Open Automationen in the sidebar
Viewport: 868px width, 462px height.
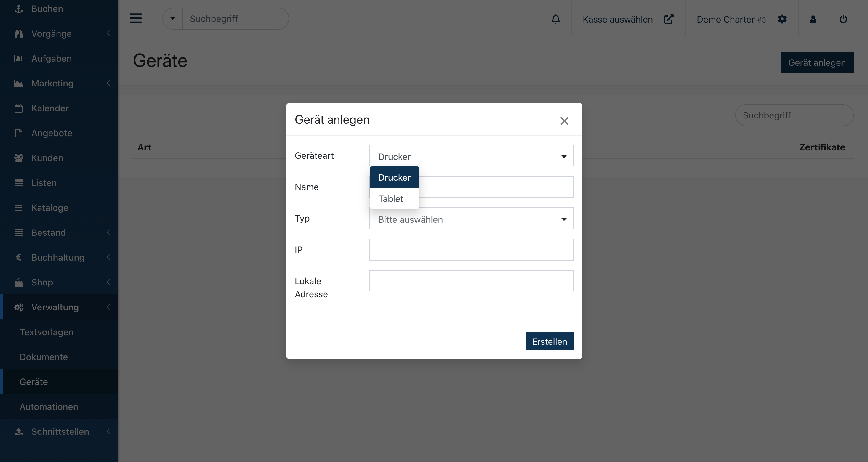[x=49, y=407]
